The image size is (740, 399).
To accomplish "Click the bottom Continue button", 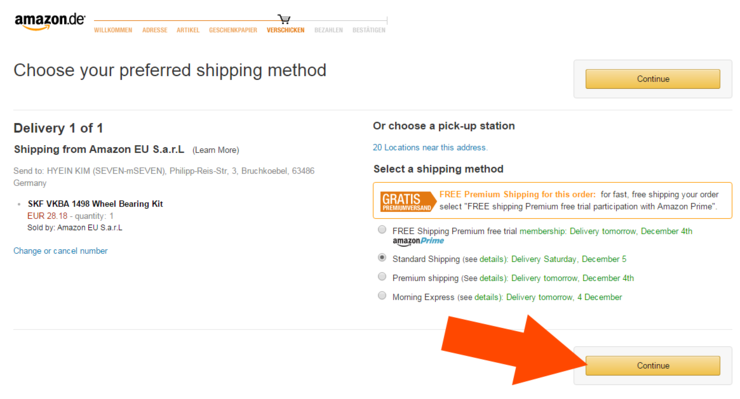I will click(x=653, y=365).
